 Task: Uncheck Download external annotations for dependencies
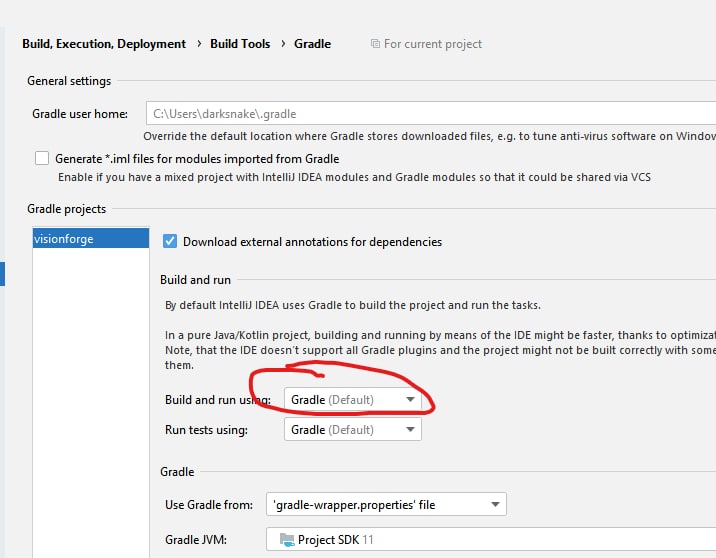point(170,241)
